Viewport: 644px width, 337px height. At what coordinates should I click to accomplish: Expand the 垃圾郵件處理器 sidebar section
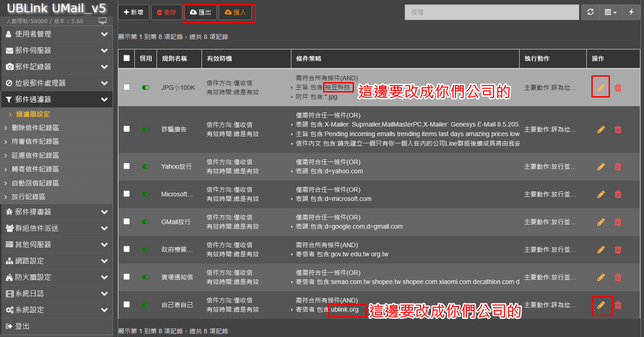click(x=56, y=83)
